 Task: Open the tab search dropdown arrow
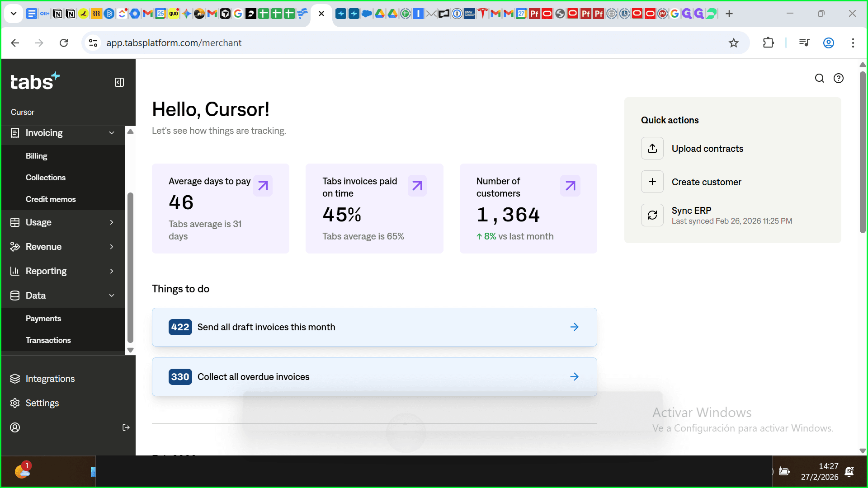point(14,14)
